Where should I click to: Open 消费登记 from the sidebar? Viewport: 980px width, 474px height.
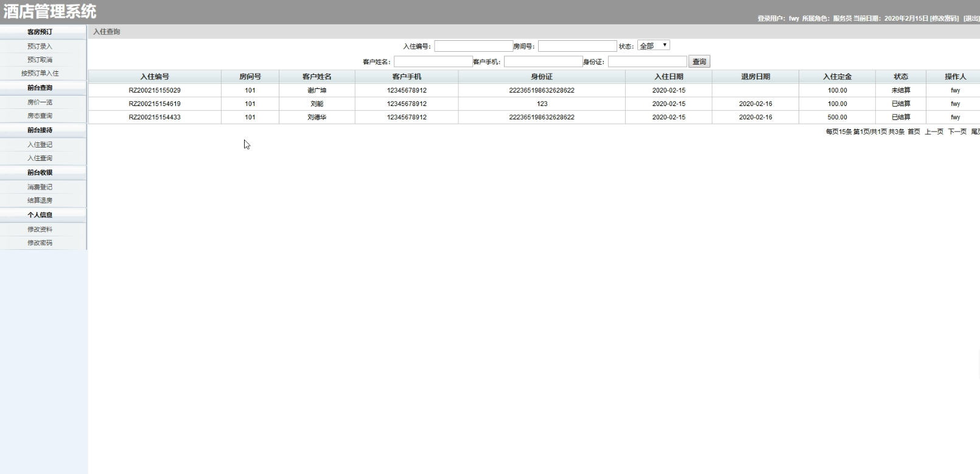40,187
